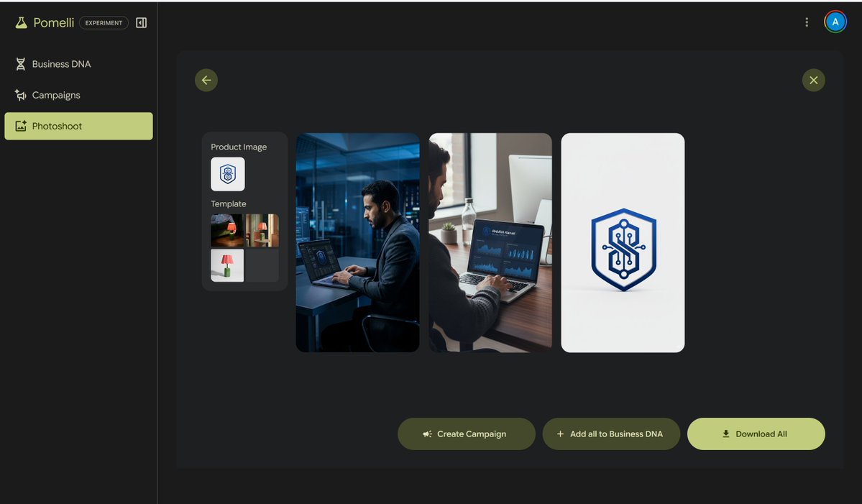
Task: Click the EXPERIMENT badge
Action: coord(104,22)
